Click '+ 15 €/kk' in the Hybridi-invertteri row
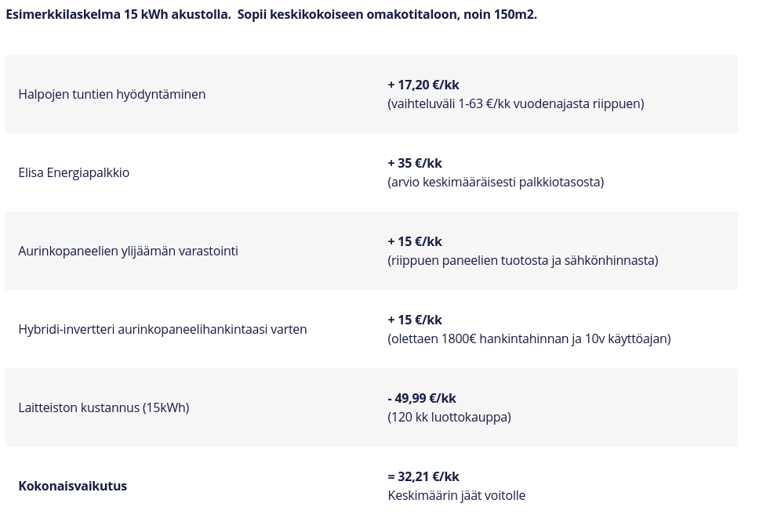 tap(414, 320)
